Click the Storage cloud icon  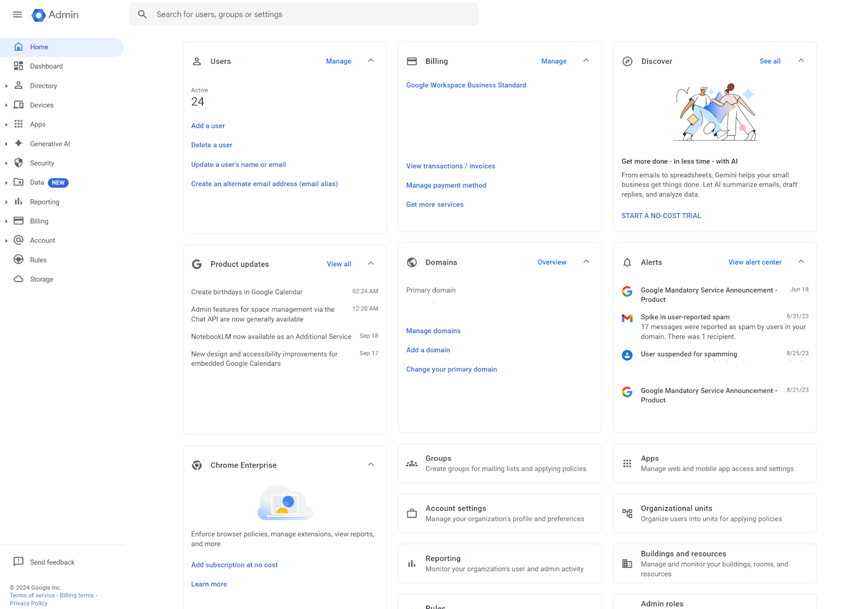[18, 279]
